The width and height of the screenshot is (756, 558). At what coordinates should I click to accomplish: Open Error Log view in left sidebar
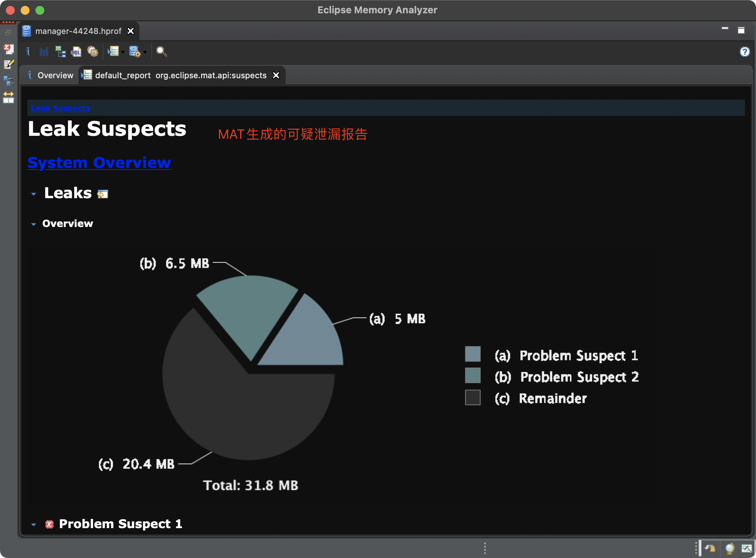[x=8, y=49]
